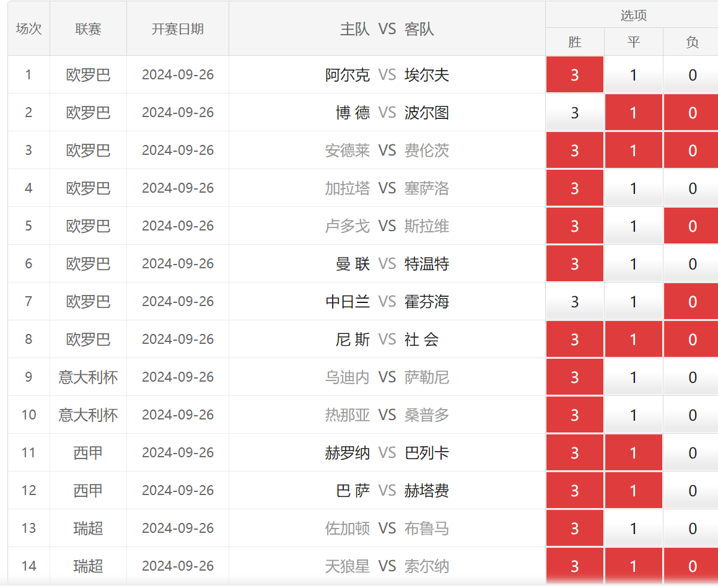
Task: Deselect win option 3 for 佐加顿 VS 布鲁马
Action: tap(575, 528)
